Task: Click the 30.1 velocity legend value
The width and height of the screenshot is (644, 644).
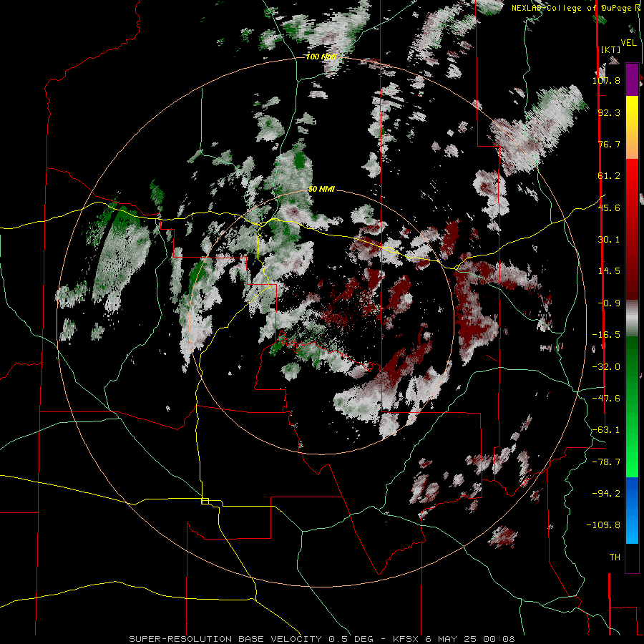Action: click(x=609, y=240)
